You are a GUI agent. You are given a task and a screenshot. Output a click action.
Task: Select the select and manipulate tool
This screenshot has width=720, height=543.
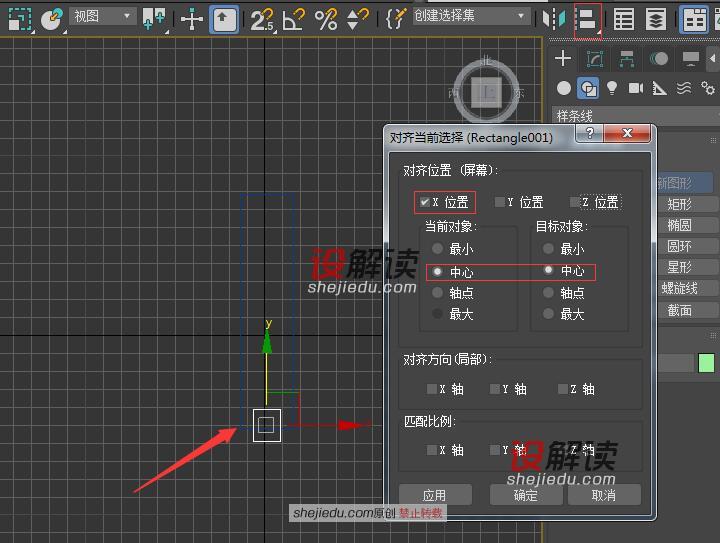click(192, 19)
